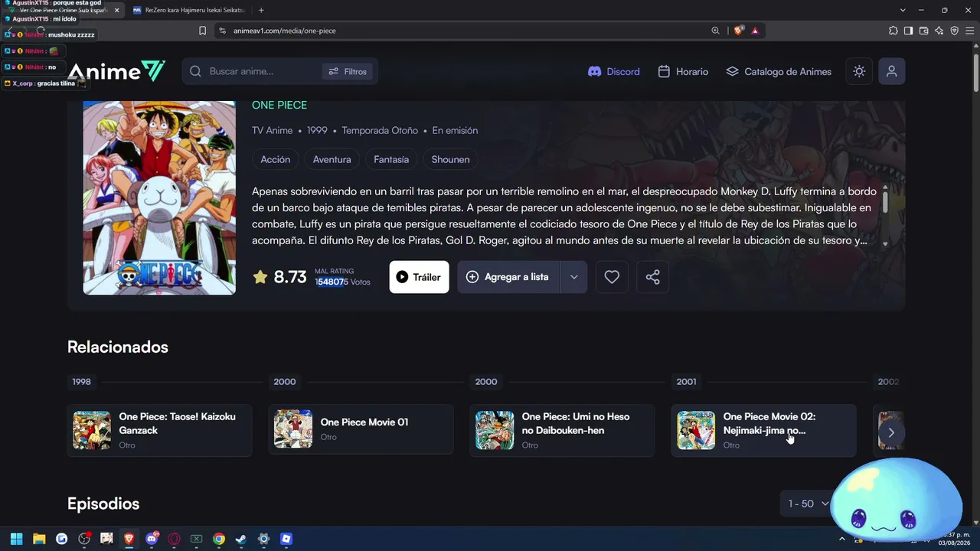
Task: Click the animeav1.com address bar URL
Action: [283, 31]
